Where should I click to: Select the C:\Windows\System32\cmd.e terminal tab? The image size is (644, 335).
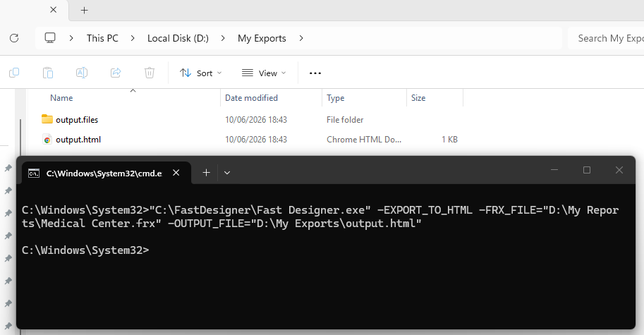106,173
